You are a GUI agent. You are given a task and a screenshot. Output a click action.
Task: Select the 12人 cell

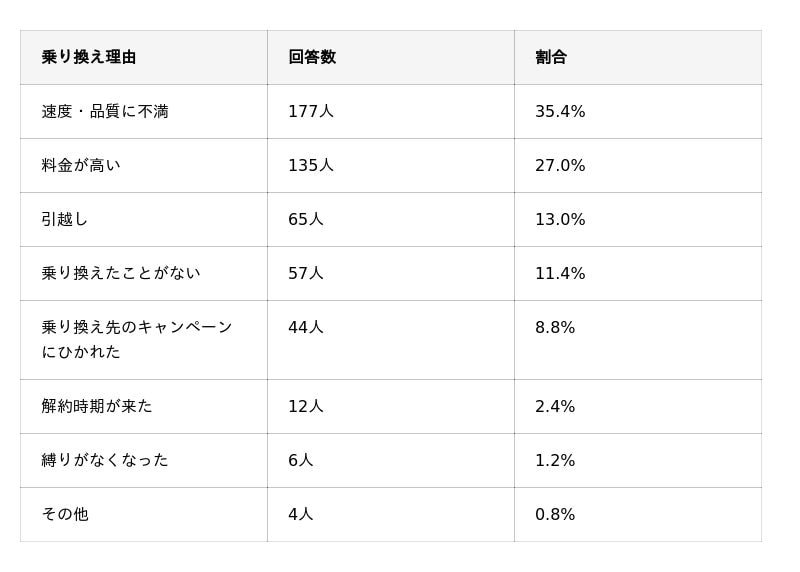point(306,406)
